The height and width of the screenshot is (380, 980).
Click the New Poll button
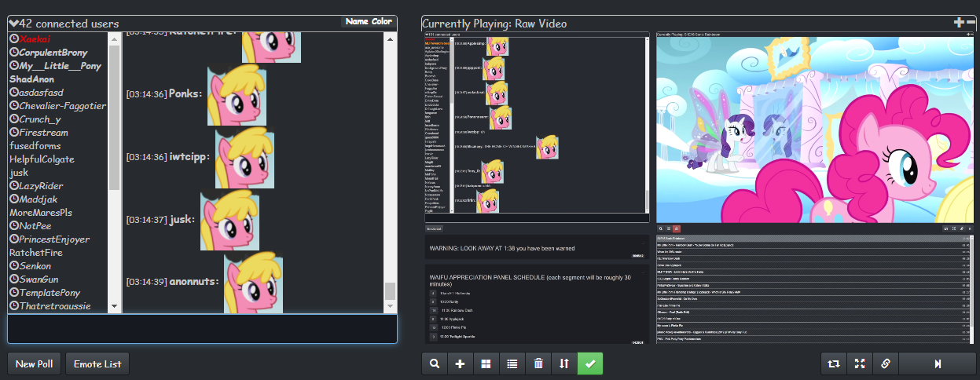34,364
